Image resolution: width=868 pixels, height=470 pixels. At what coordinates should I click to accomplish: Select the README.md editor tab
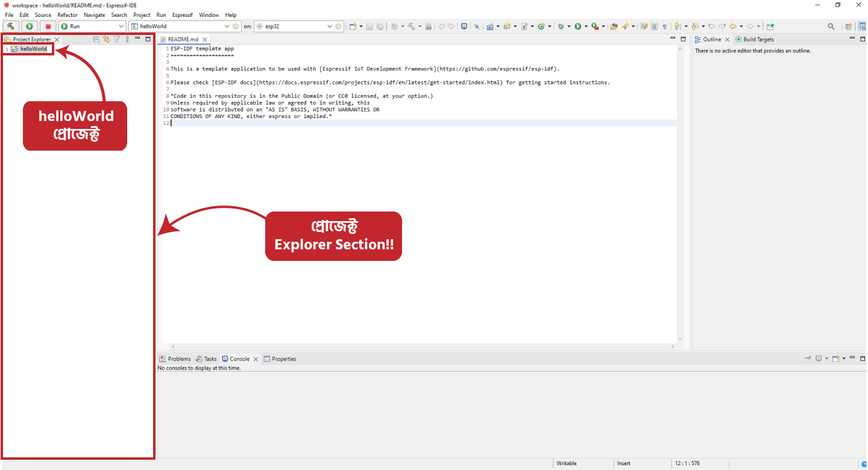tap(183, 39)
